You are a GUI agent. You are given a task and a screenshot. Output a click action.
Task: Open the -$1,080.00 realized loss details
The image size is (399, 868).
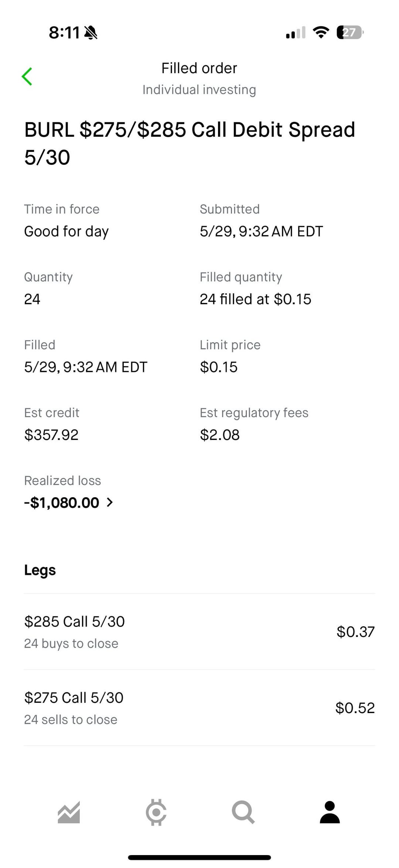point(62,503)
